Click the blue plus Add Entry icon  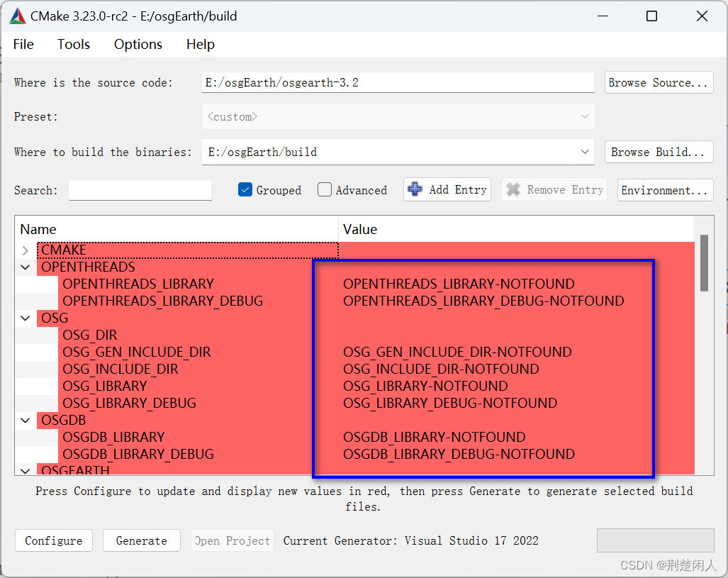[415, 189]
